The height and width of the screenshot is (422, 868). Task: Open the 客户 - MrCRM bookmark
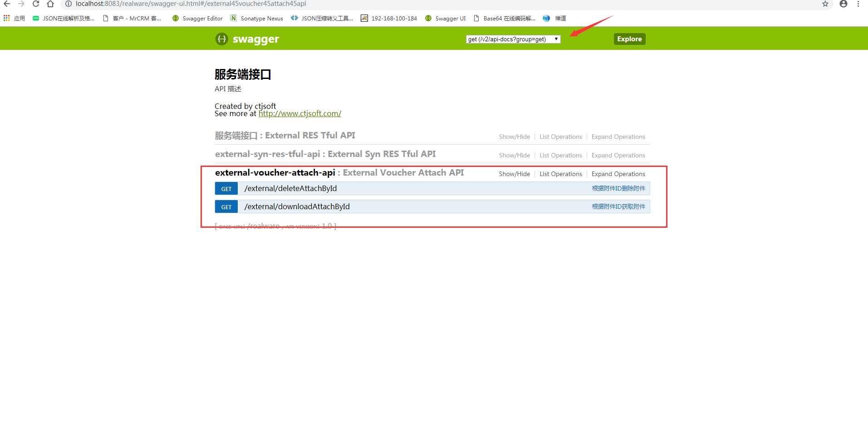pyautogui.click(x=132, y=18)
